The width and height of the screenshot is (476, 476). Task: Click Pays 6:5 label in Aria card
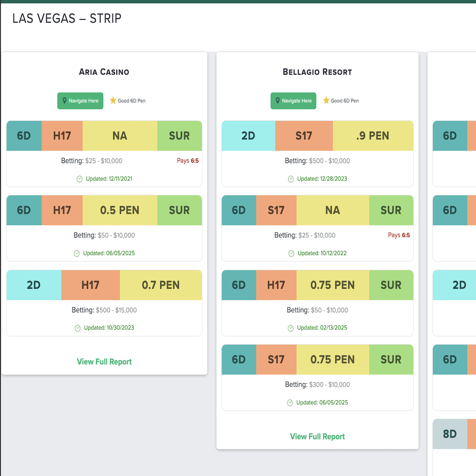[x=188, y=161]
